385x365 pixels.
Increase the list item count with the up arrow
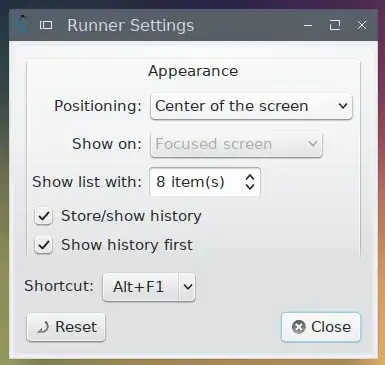pos(250,177)
